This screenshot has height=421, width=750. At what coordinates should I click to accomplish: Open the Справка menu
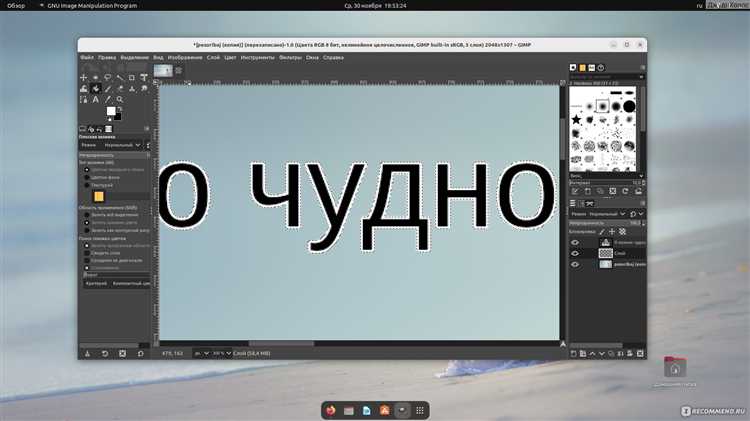(333, 57)
